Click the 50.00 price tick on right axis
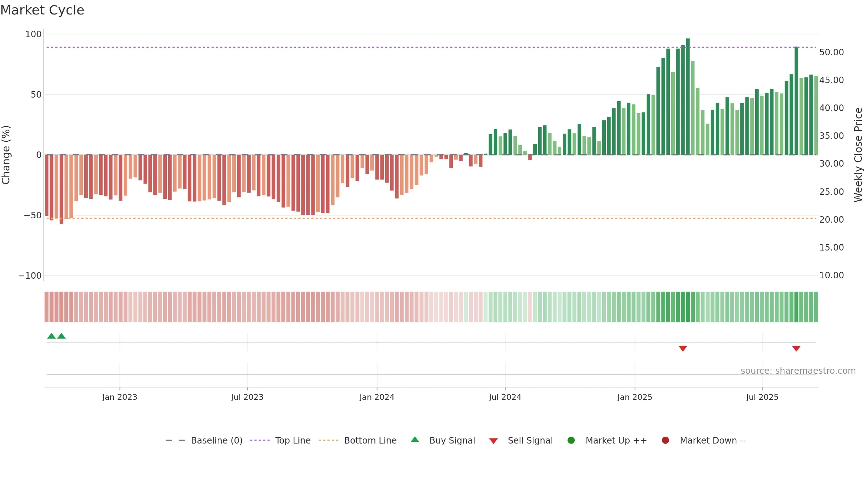 [831, 52]
